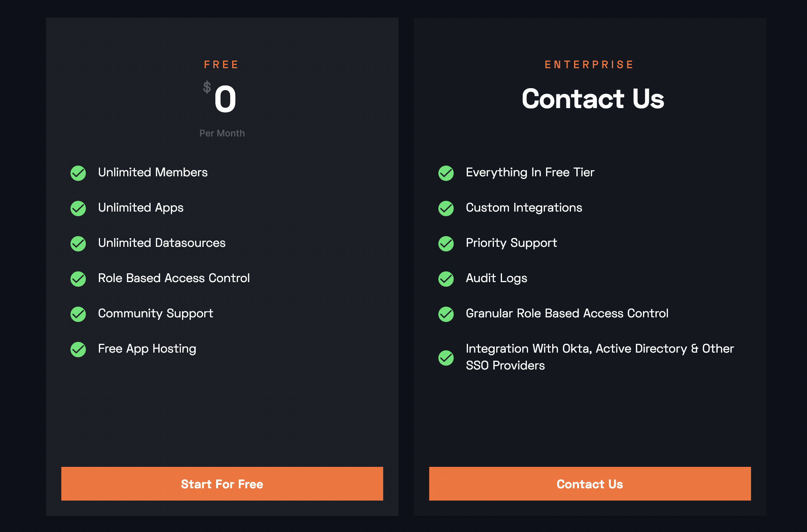807x532 pixels.
Task: Click the checkmark beside Priority Support
Action: tap(445, 244)
